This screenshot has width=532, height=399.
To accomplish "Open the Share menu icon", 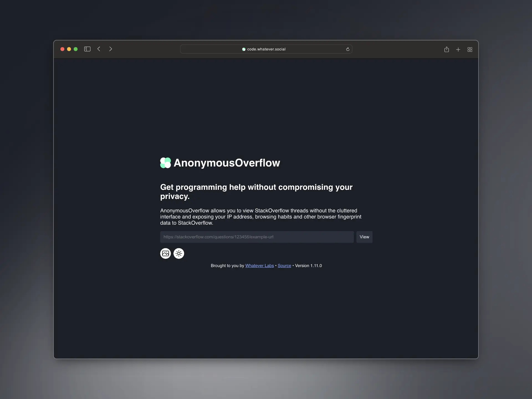I will pyautogui.click(x=446, y=49).
